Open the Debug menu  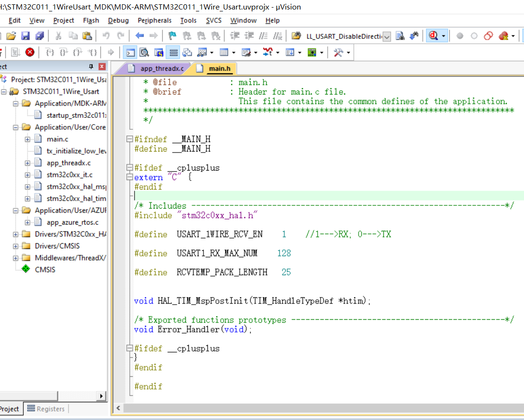[x=118, y=20]
